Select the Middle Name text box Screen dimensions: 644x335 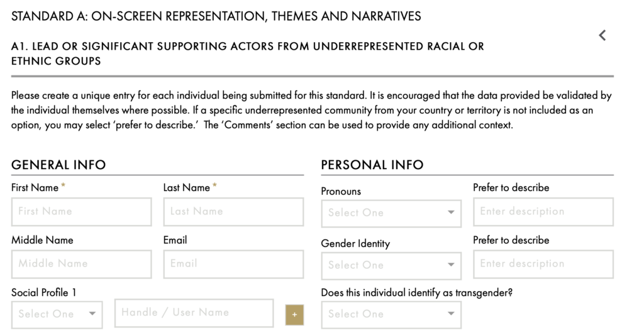pyautogui.click(x=81, y=265)
